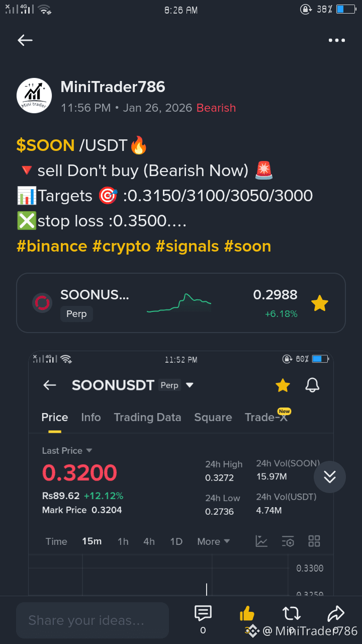
Task: Select the chart line/indicator icon on the chart
Action: (x=261, y=541)
